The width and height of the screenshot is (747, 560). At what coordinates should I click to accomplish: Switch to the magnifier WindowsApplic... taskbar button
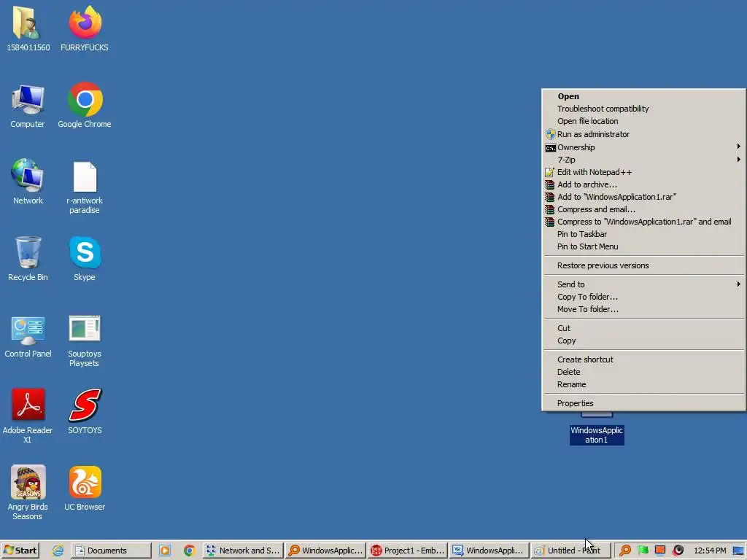point(326,551)
